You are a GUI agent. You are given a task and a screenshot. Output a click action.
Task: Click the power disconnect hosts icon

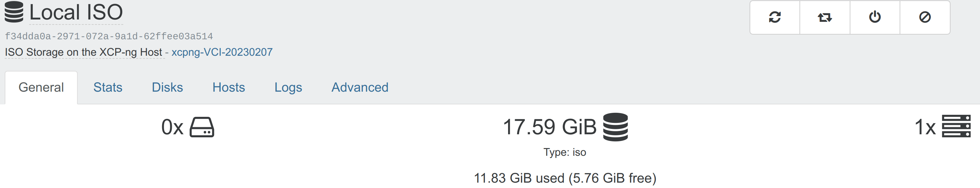click(x=874, y=17)
